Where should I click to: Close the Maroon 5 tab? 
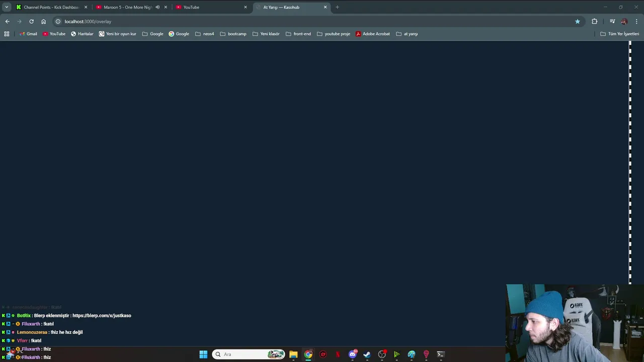[x=166, y=7]
